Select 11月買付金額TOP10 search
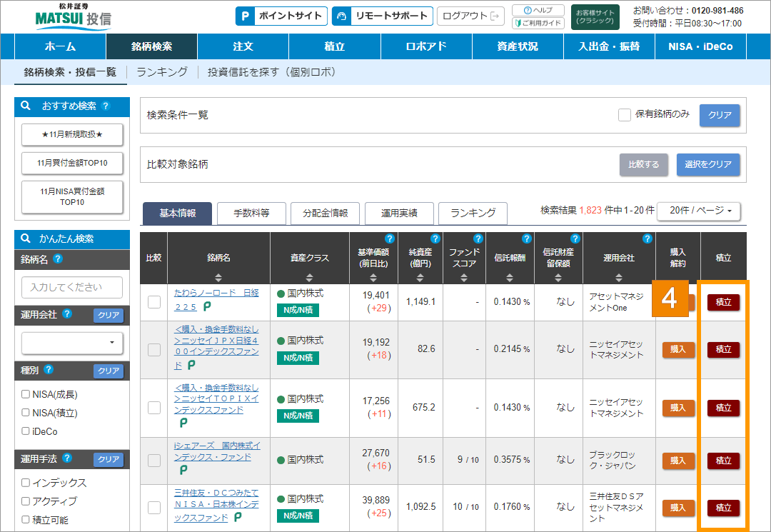771x532 pixels. [72, 163]
